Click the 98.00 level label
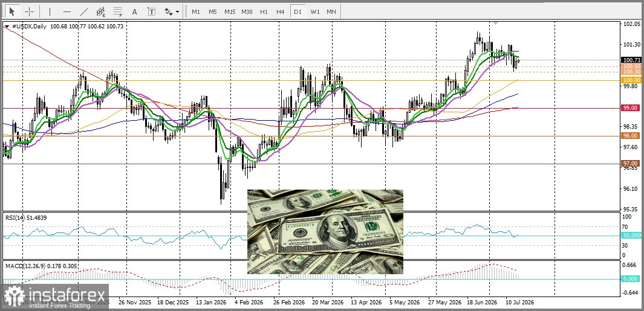Screen dimensions: 644x311 tap(631, 135)
